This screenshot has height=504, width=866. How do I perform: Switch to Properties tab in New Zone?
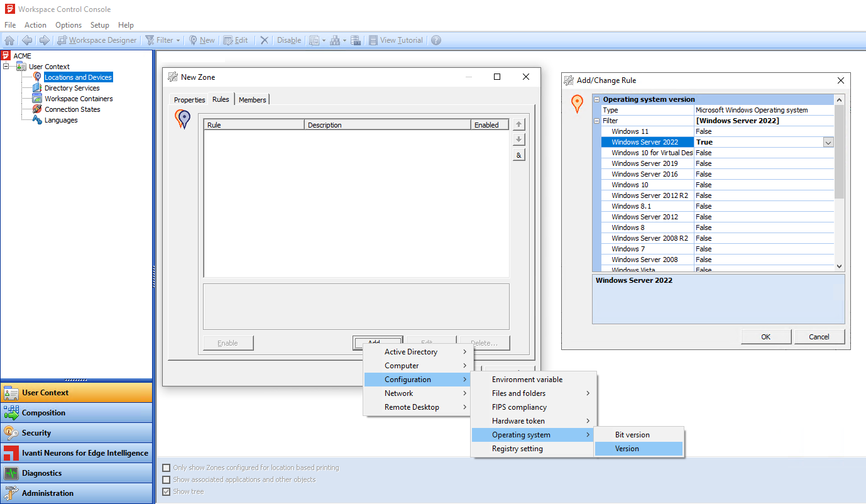[x=189, y=100]
